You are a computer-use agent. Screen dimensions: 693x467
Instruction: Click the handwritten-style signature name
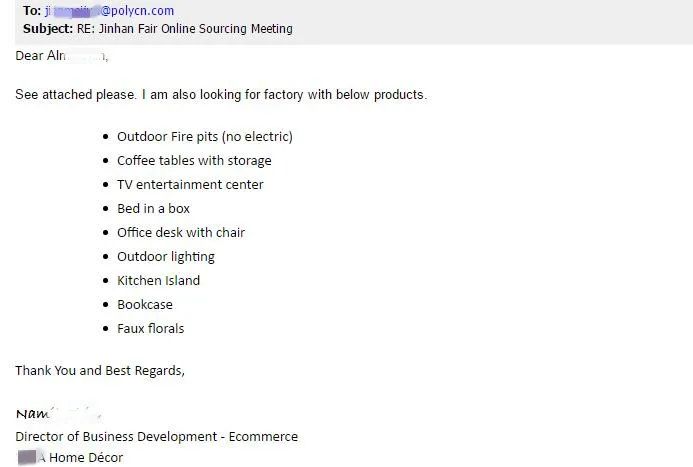(59, 413)
